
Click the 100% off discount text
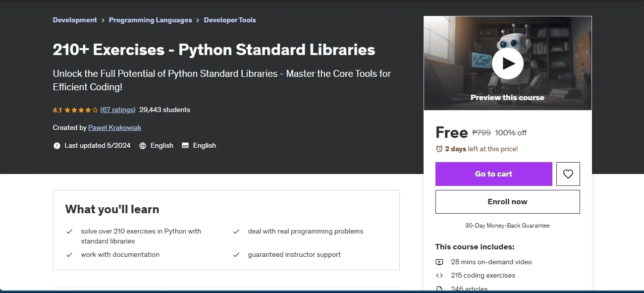tap(511, 133)
